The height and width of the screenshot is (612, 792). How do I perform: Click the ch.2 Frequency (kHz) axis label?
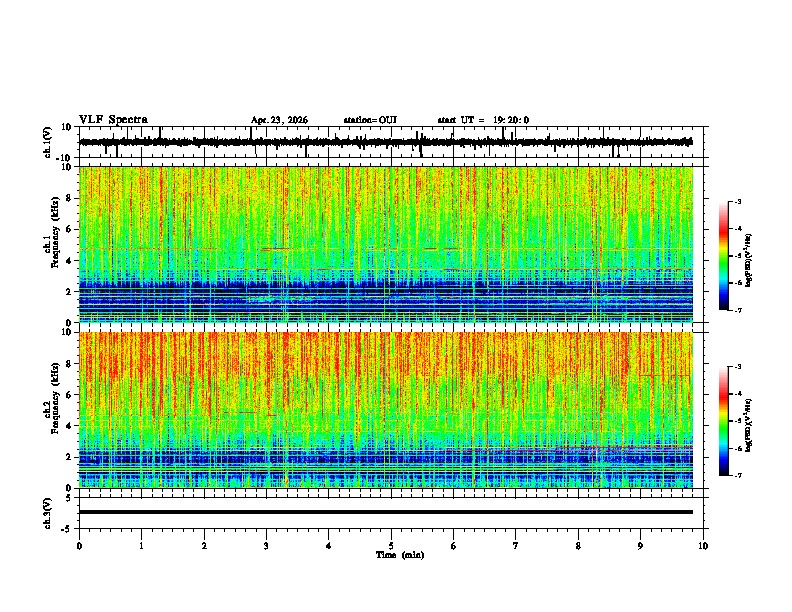(x=52, y=410)
